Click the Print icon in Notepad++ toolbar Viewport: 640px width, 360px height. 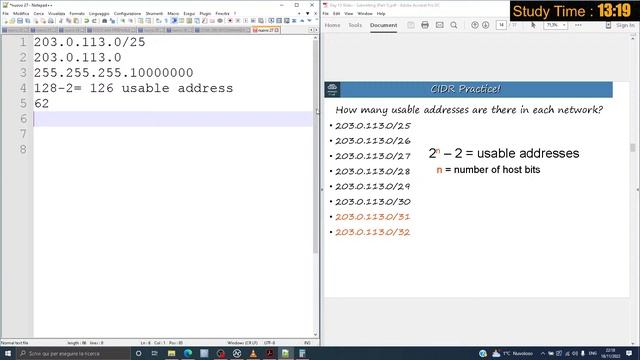click(51, 21)
